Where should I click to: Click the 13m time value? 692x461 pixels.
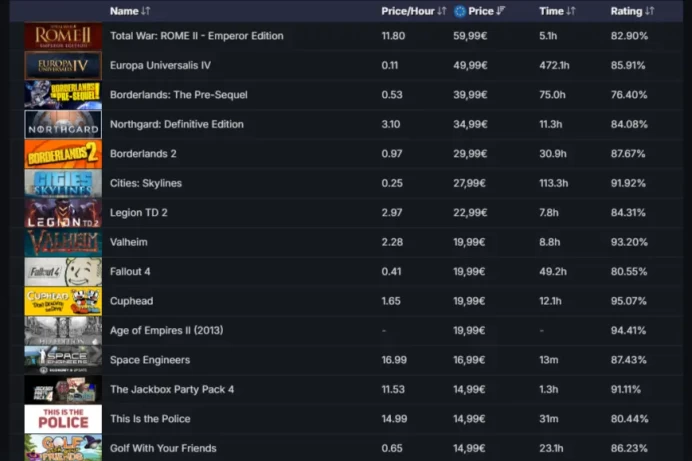(549, 360)
